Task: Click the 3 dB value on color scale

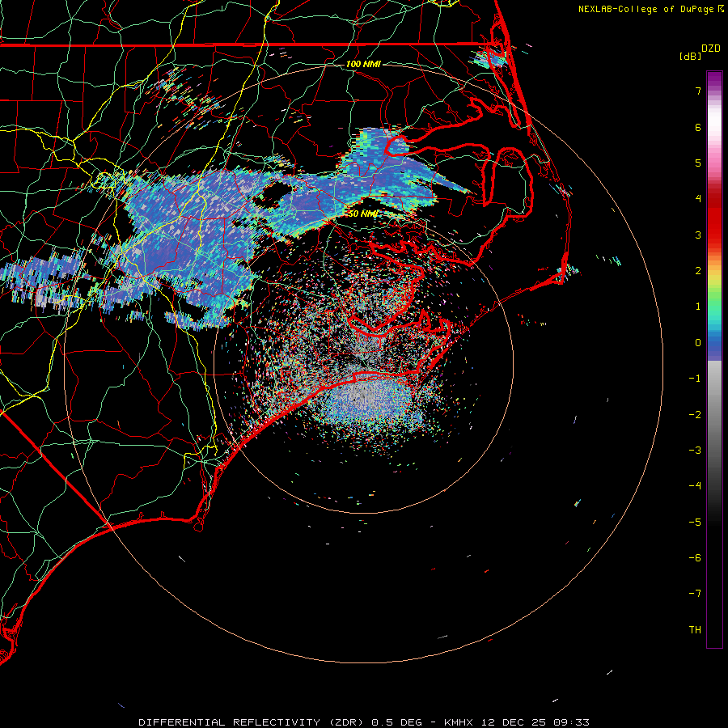Action: click(x=698, y=235)
